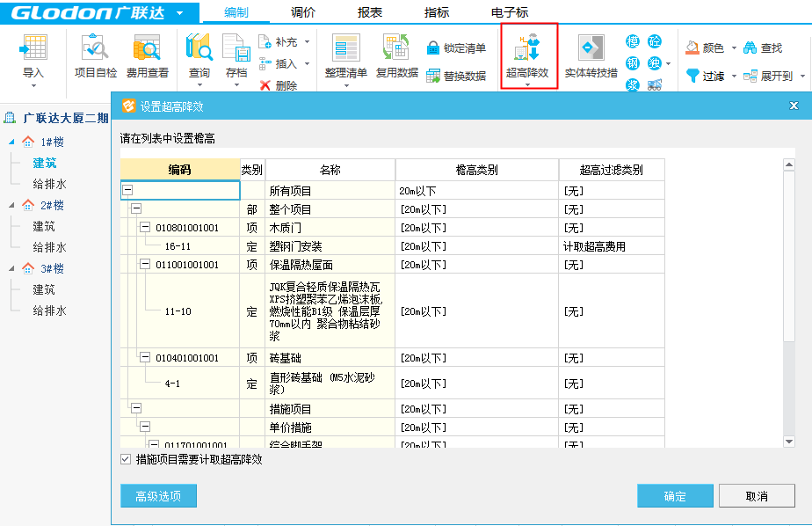Collapse the 010801001001 木质门 row
Screen dimensions: 812x526
[x=145, y=228]
